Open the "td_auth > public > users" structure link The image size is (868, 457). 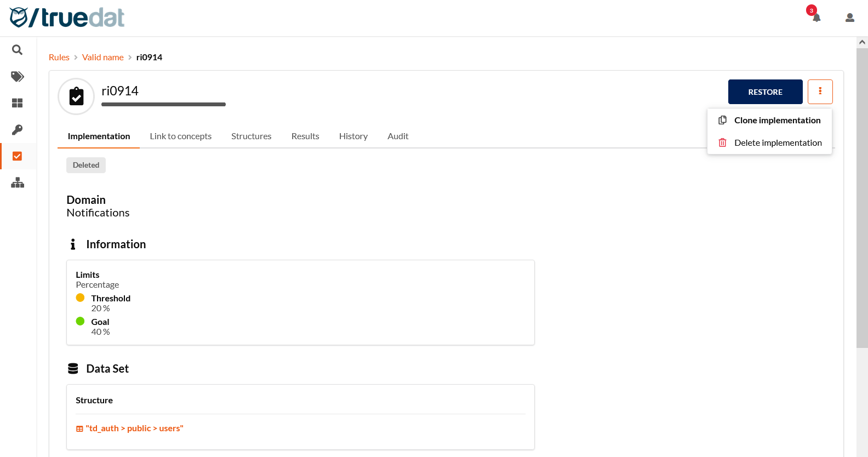(x=134, y=429)
